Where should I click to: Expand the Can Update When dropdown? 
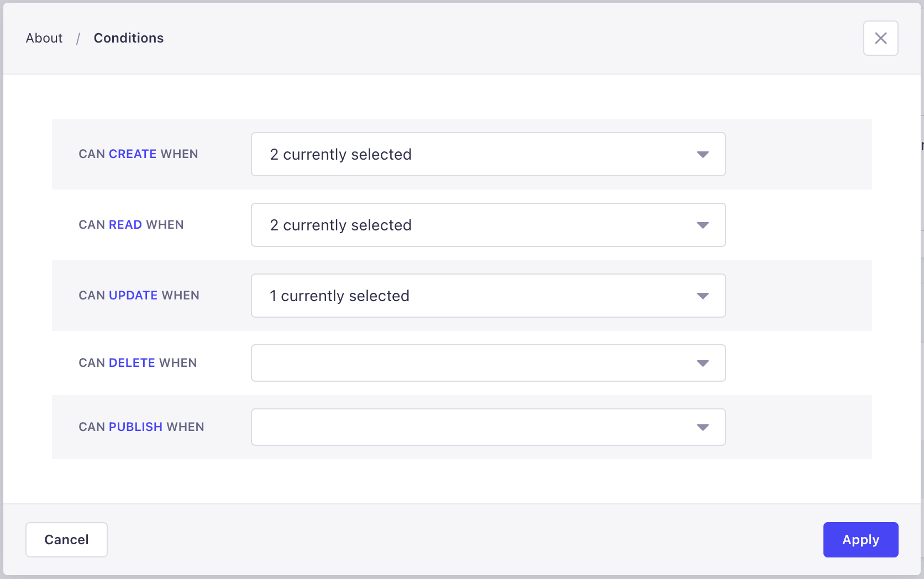[x=488, y=296]
